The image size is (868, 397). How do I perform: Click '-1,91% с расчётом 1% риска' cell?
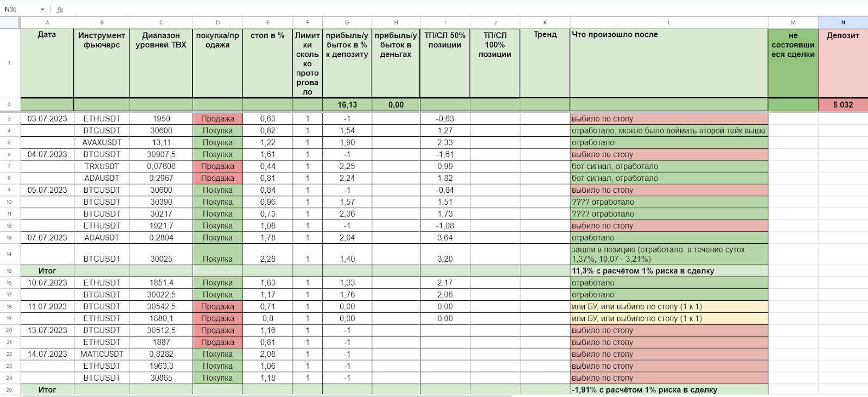click(x=669, y=389)
